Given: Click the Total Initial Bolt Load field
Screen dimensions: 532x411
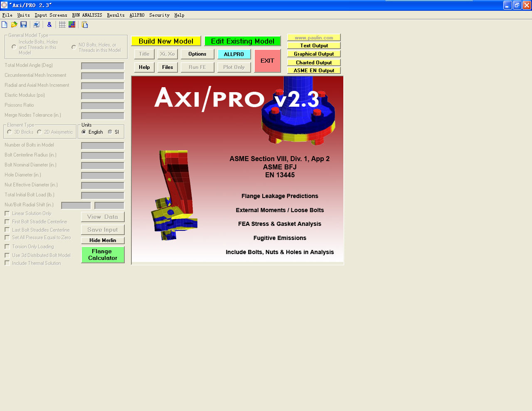Looking at the screenshot, I should [103, 196].
